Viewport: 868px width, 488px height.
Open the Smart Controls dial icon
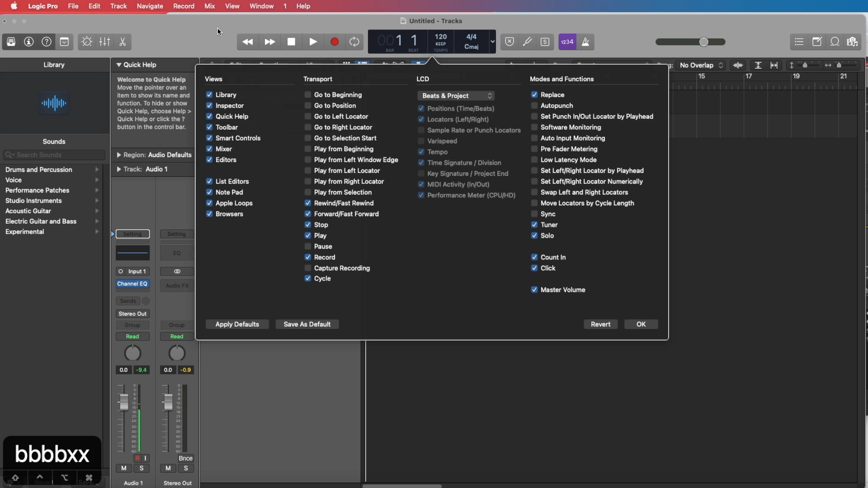(x=87, y=42)
